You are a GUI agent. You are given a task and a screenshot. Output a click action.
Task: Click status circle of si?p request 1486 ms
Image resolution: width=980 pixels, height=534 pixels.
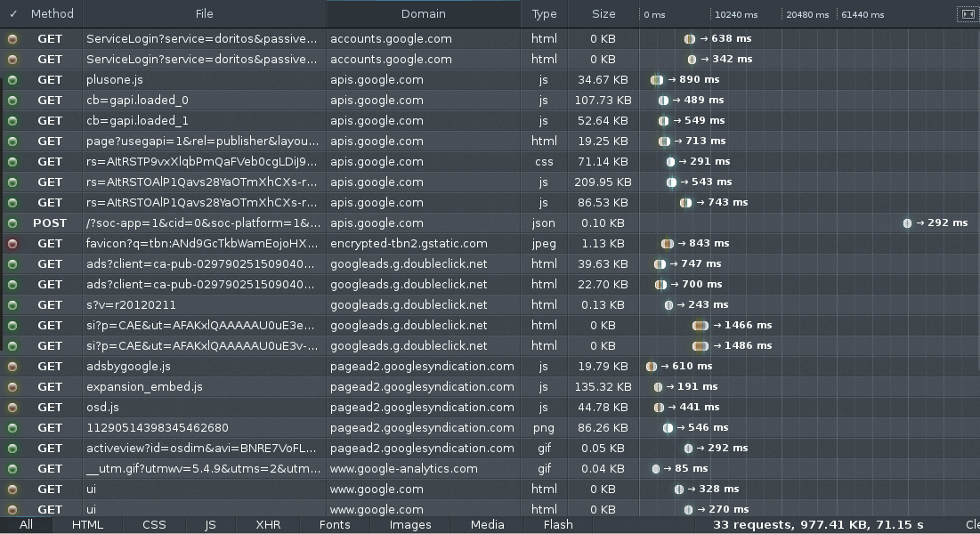pos(12,346)
